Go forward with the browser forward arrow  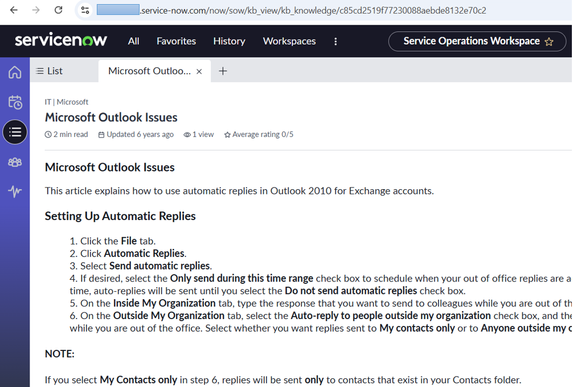click(36, 10)
